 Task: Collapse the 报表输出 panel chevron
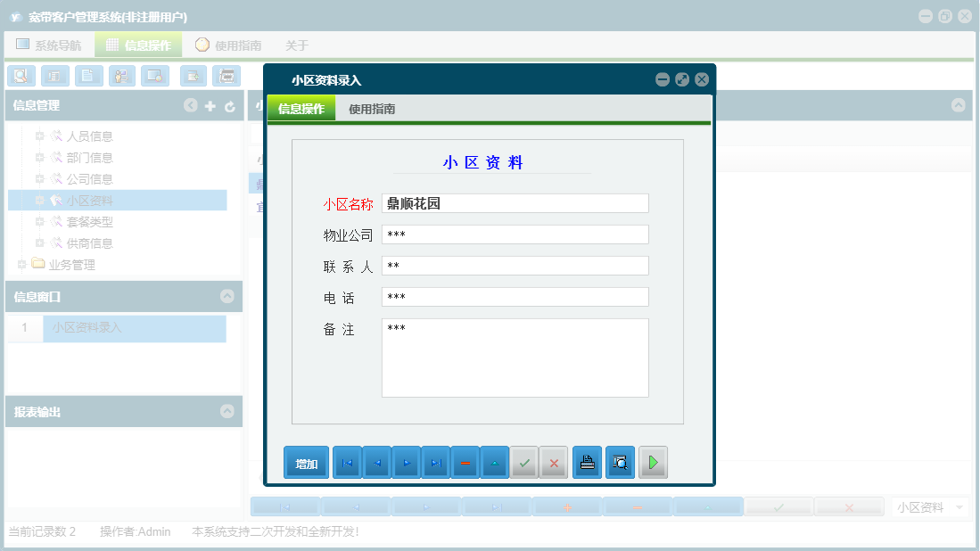point(227,411)
